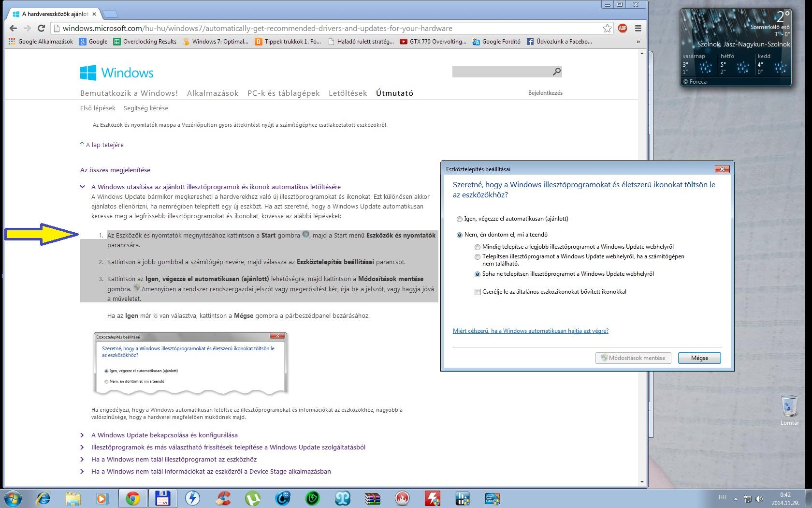The height and width of the screenshot is (508, 812).
Task: Click the Chrome forward arrow
Action: [x=27, y=29]
